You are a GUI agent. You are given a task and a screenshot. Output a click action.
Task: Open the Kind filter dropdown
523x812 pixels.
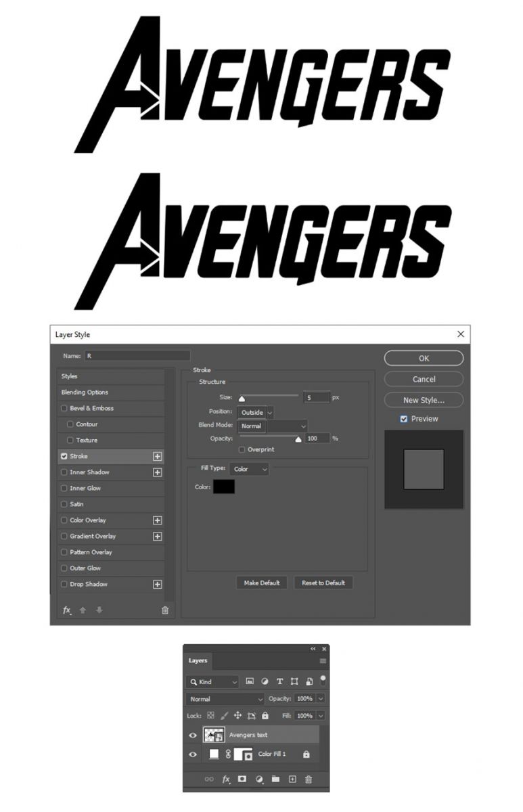tap(212, 681)
